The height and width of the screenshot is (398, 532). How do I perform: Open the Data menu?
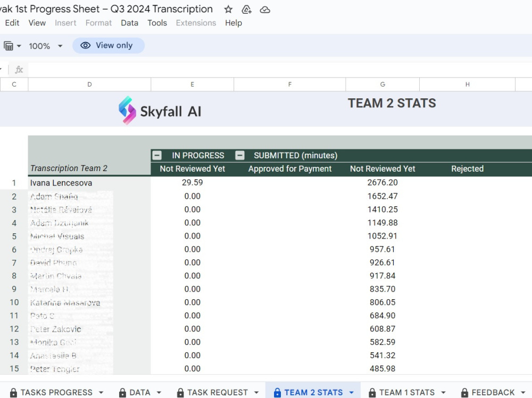130,23
